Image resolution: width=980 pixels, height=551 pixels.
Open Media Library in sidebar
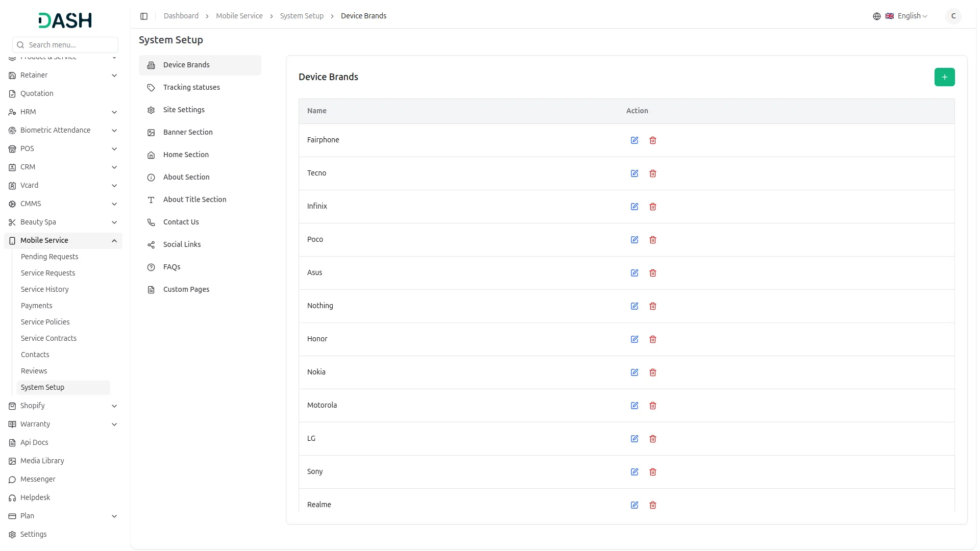63,461
